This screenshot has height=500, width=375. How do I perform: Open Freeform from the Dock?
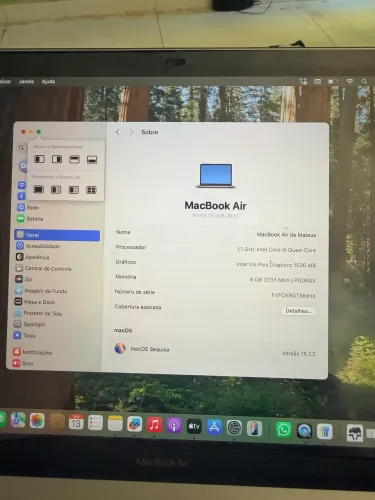(x=135, y=424)
